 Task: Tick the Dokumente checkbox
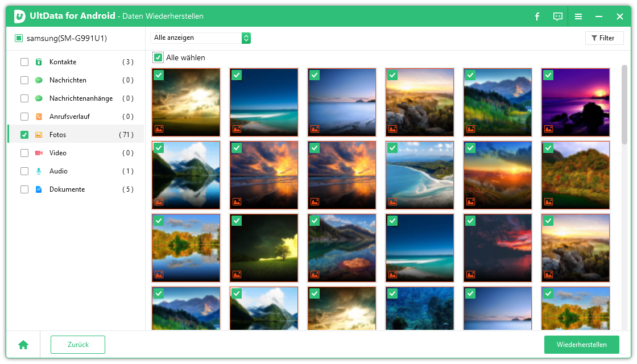(x=24, y=189)
